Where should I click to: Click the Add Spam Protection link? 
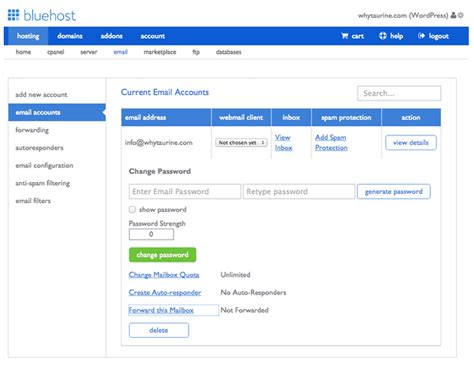pos(331,142)
